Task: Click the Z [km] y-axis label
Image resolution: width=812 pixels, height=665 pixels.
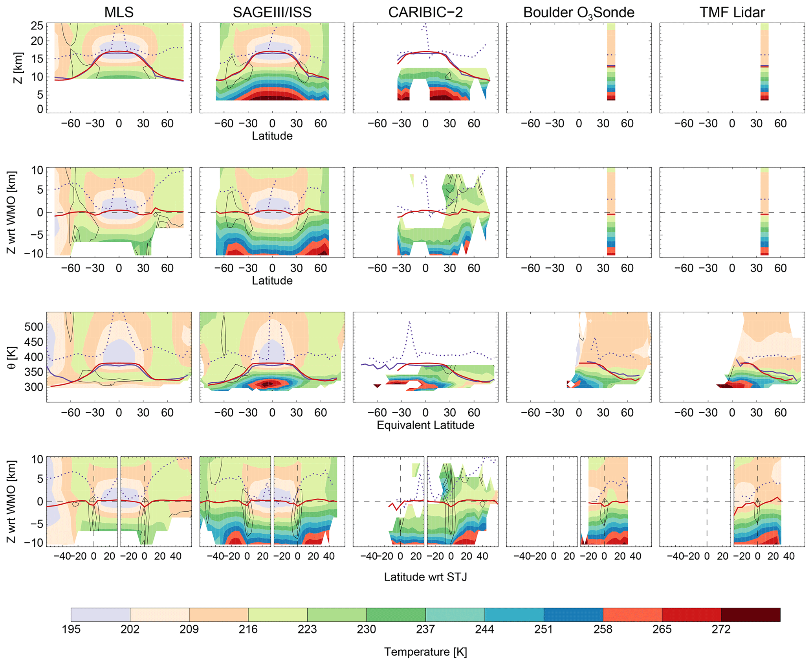Action: click(18, 68)
